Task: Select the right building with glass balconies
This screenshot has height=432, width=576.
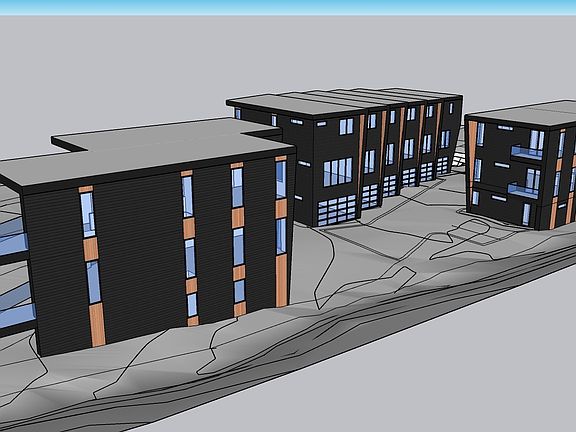Action: (522, 165)
